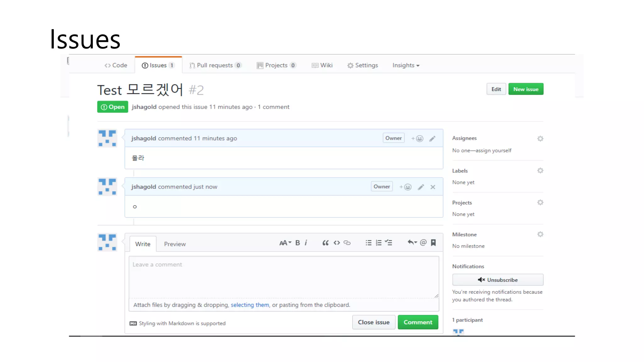Click the Italic formatting icon
Screen dimensions: 644x362
tap(306, 243)
